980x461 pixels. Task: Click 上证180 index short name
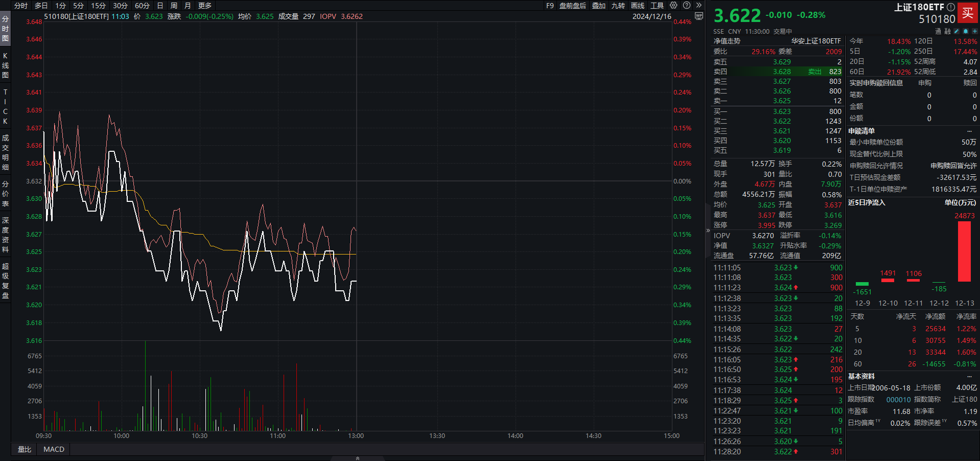[x=965, y=400]
